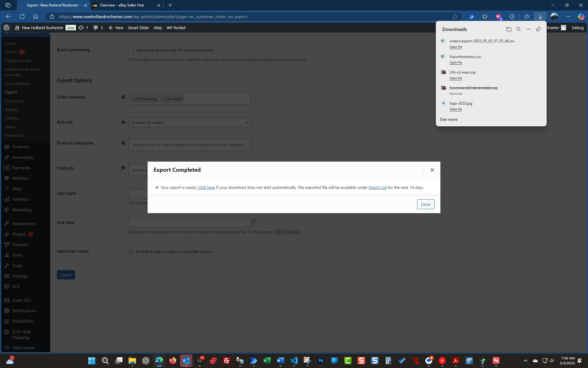Enable batch processing for manual exports
Image resolution: width=588 pixels, height=368 pixels.
131,50
